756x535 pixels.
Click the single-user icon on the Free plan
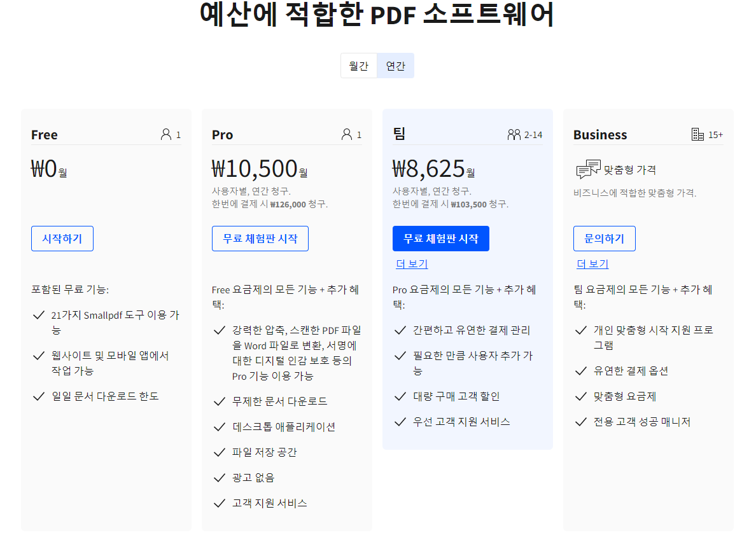point(166,134)
